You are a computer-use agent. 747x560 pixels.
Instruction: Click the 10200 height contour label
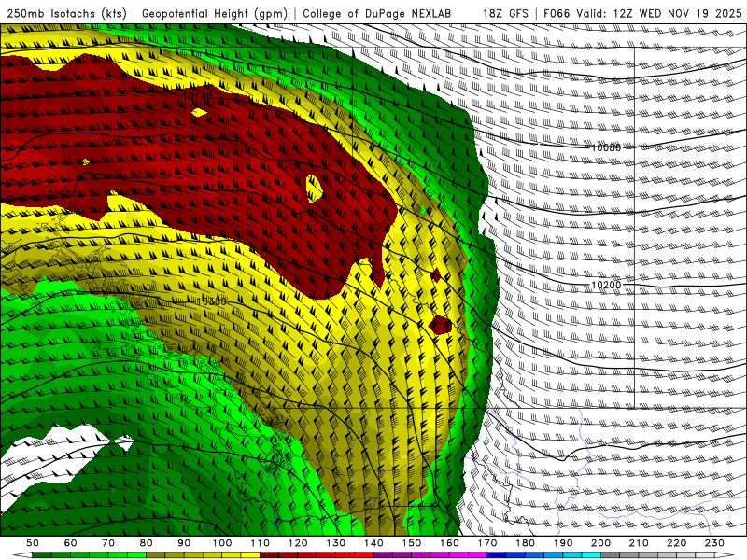coord(606,285)
